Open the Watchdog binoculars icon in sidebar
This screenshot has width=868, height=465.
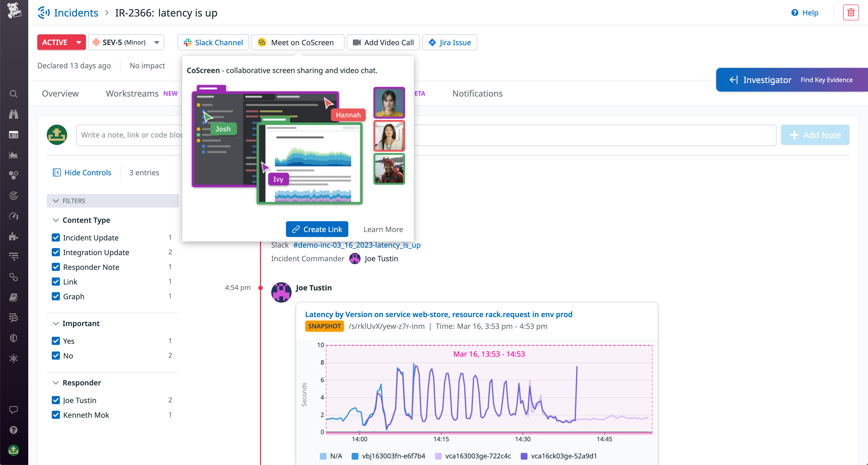(14, 115)
